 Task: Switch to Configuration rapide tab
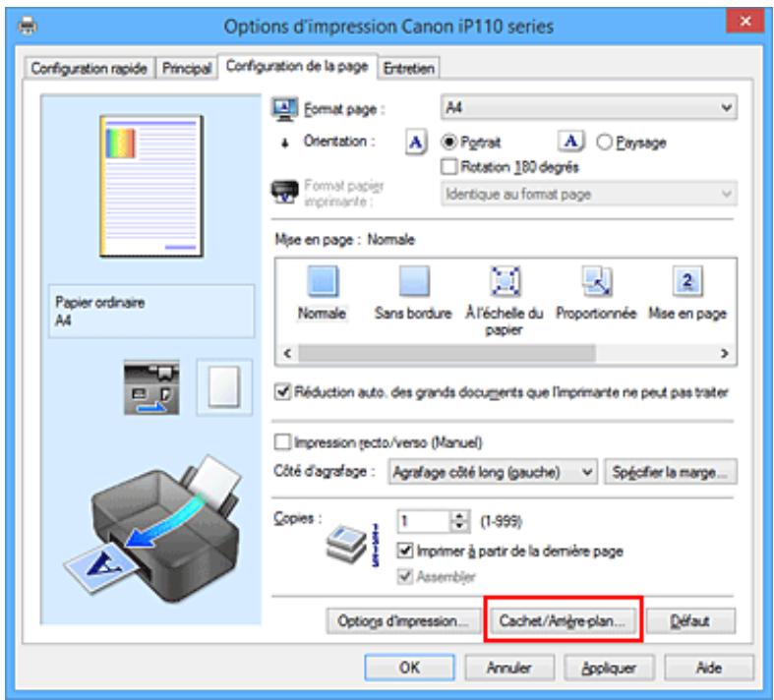pyautogui.click(x=89, y=68)
